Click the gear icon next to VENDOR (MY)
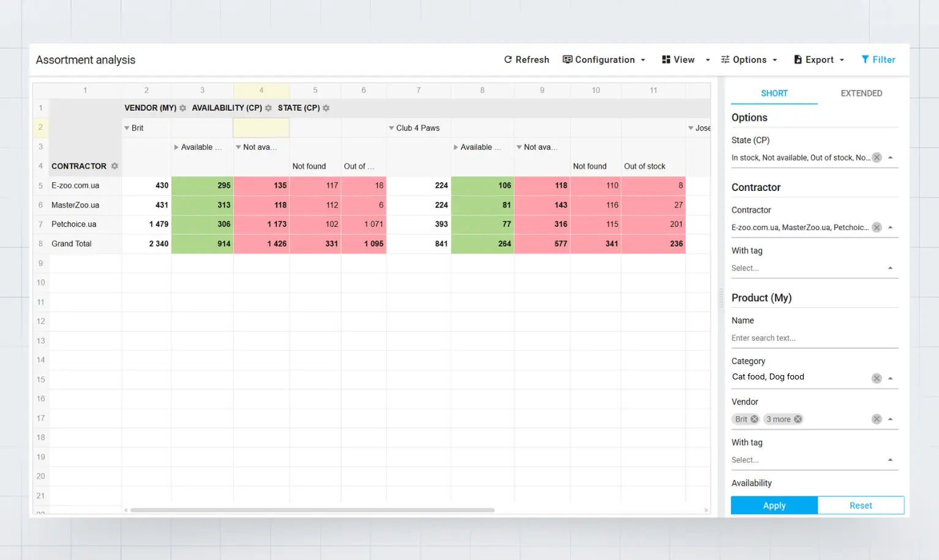This screenshot has height=560, width=939. click(x=182, y=108)
